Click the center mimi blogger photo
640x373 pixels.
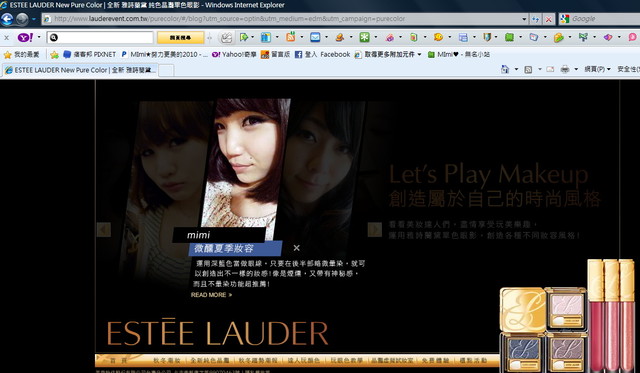(x=247, y=163)
